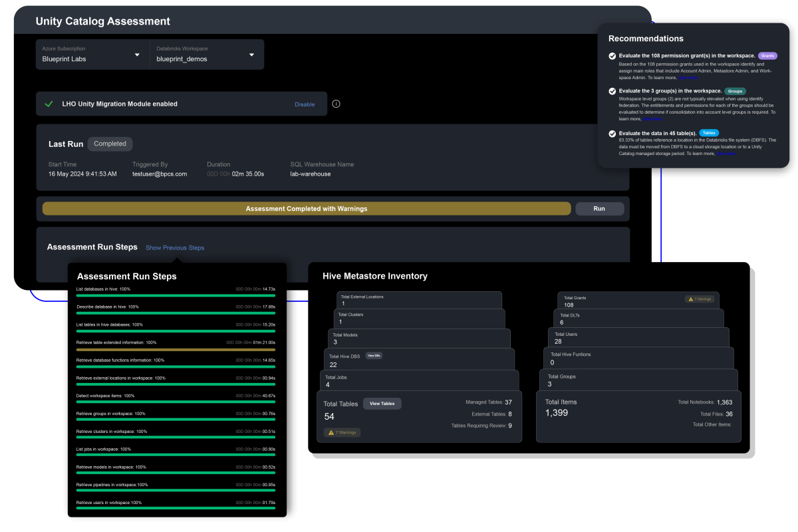Click the Detect workspace items progress bar

176,403
